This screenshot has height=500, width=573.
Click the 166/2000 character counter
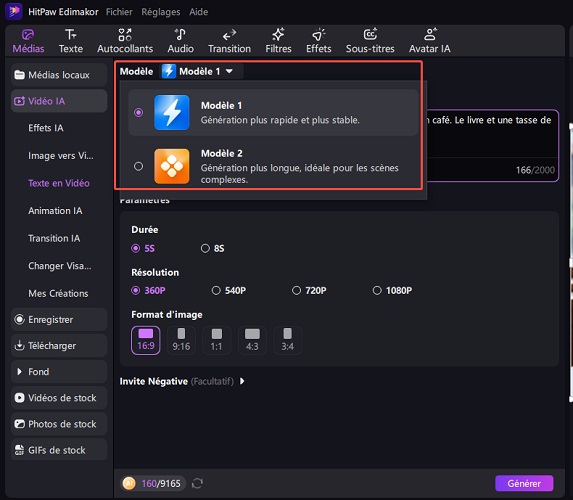[x=535, y=170]
